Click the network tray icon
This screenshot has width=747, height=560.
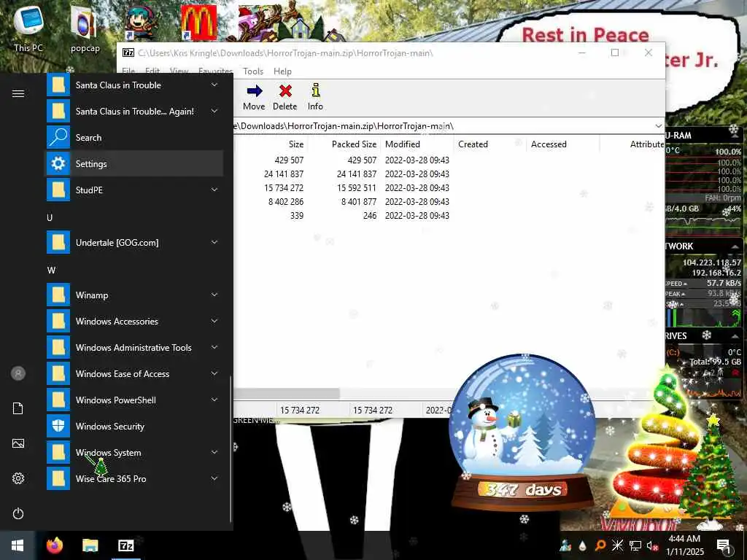[x=635, y=545]
